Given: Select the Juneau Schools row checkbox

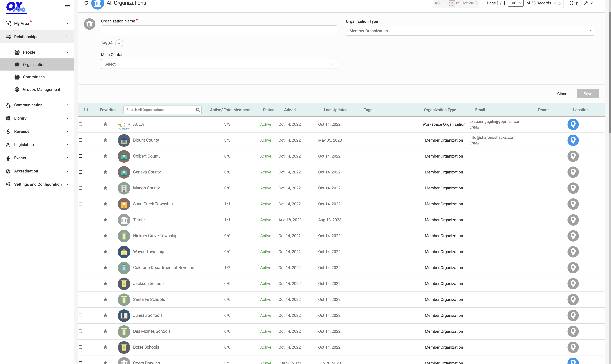Looking at the screenshot, I should point(80,315).
